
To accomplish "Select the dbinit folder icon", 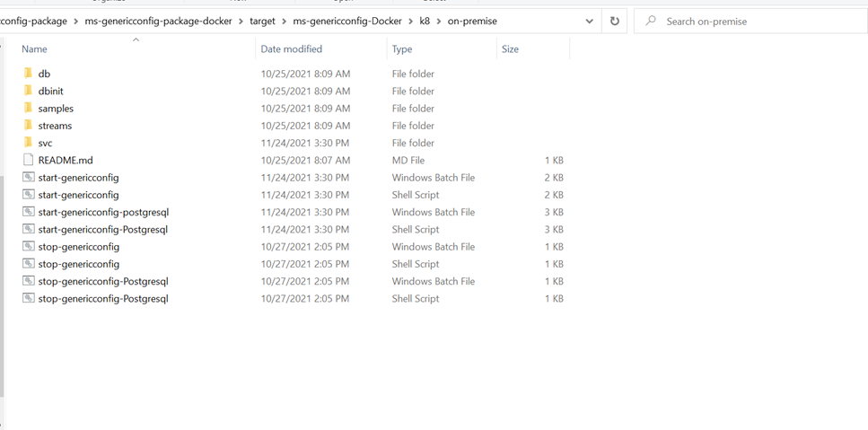I will [x=28, y=91].
